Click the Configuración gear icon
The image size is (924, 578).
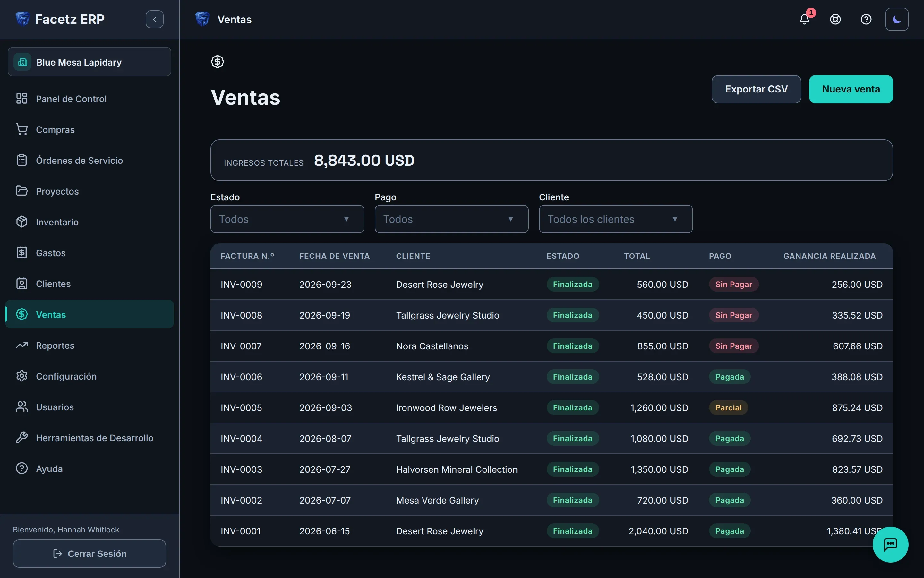[22, 376]
